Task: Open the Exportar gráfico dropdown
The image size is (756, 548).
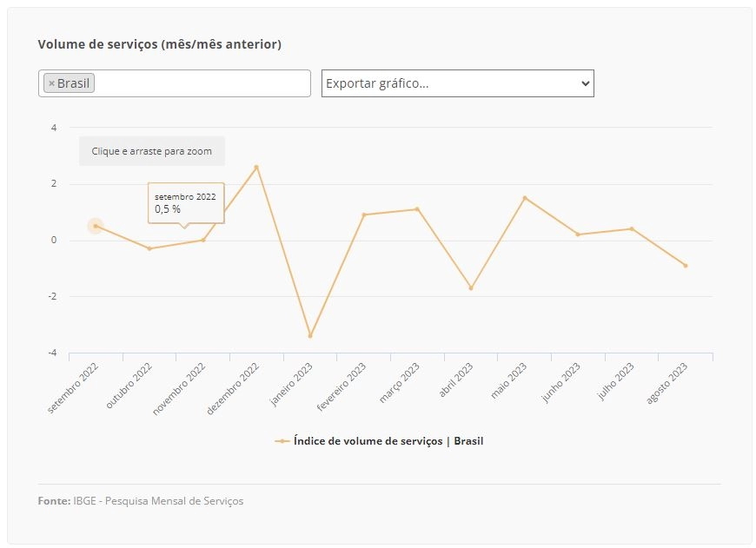Action: [458, 83]
